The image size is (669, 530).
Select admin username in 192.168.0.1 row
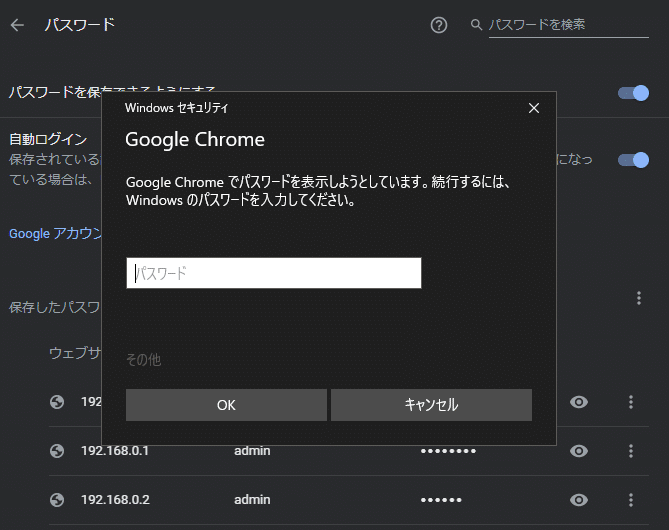[x=252, y=451]
